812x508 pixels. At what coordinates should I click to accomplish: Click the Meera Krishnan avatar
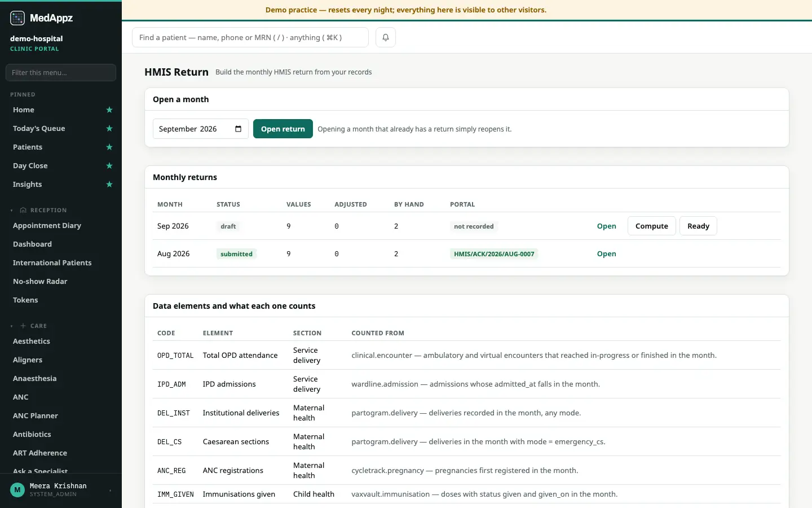tap(17, 490)
